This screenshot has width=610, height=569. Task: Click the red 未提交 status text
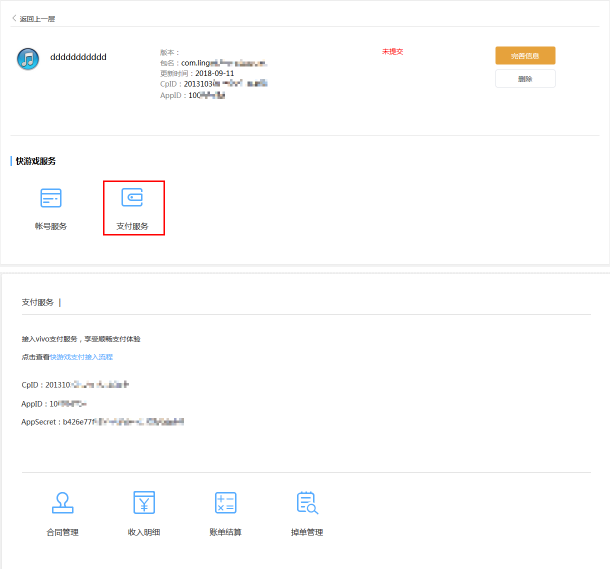point(392,51)
